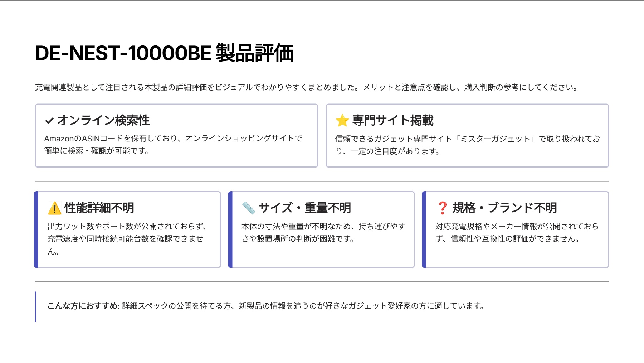Click the Amazon ASIN description text
Screen dimensions: 644x363
click(173, 145)
